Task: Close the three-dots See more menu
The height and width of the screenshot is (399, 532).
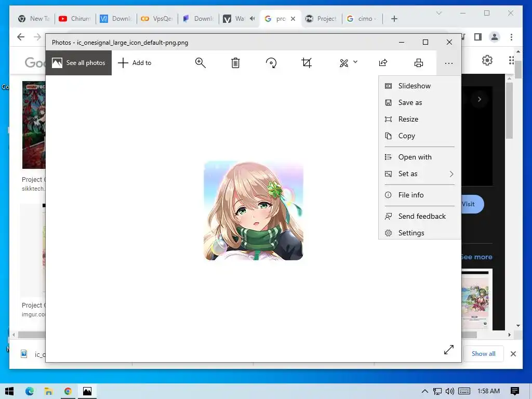Action: [x=448, y=63]
